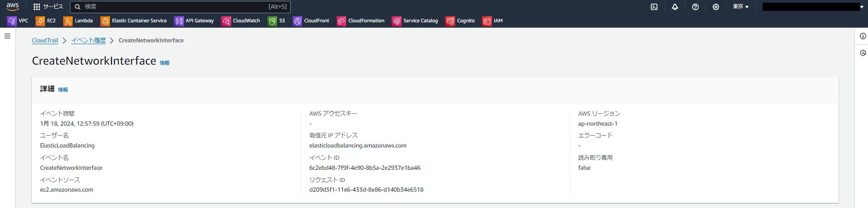The width and height of the screenshot is (868, 208).
Task: Open the Service Catalog shortcut icon
Action: pyautogui.click(x=397, y=21)
